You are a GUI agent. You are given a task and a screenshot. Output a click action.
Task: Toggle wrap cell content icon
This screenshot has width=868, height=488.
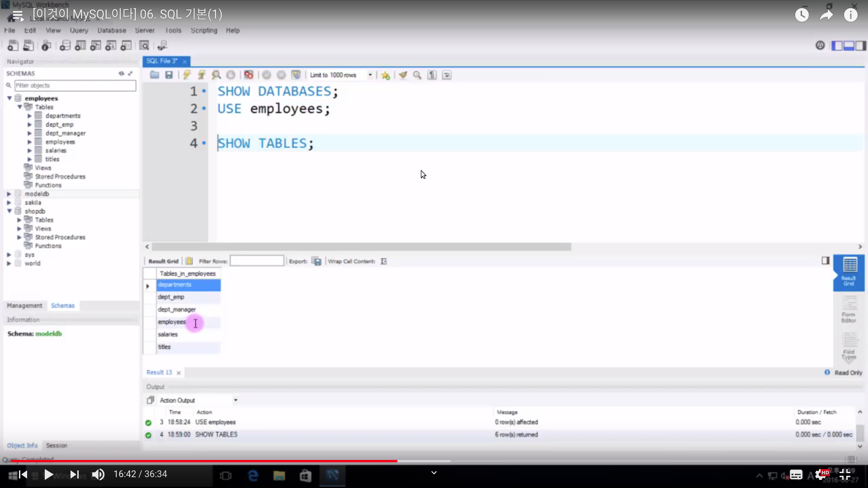(x=384, y=261)
